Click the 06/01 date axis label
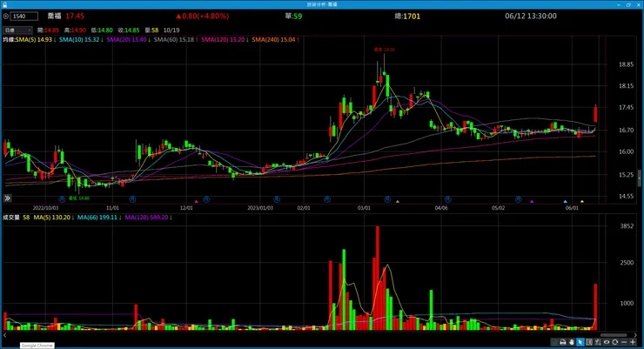The height and width of the screenshot is (349, 644). pos(572,208)
